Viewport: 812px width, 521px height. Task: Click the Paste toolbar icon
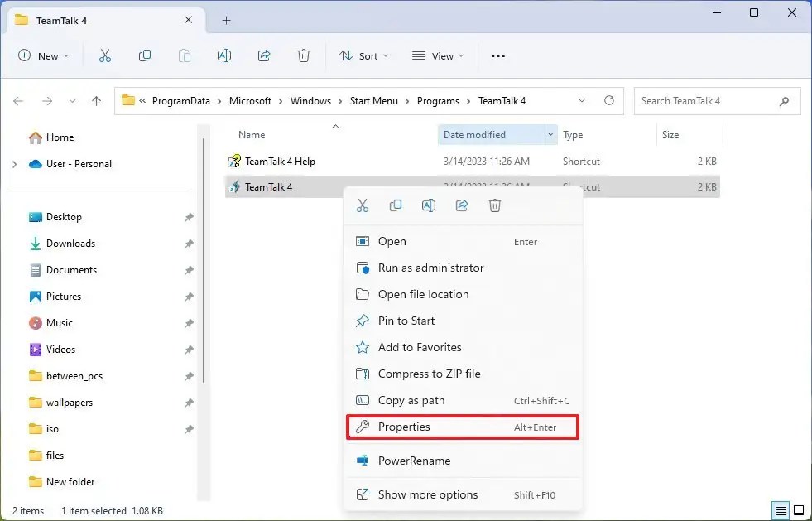[185, 55]
